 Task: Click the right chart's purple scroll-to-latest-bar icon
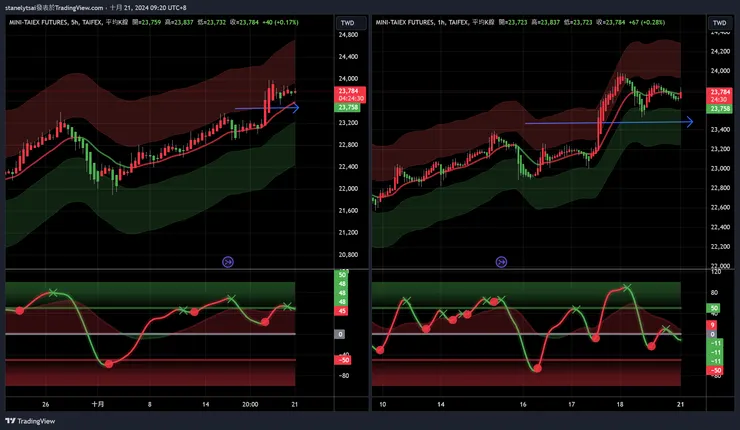tap(501, 262)
